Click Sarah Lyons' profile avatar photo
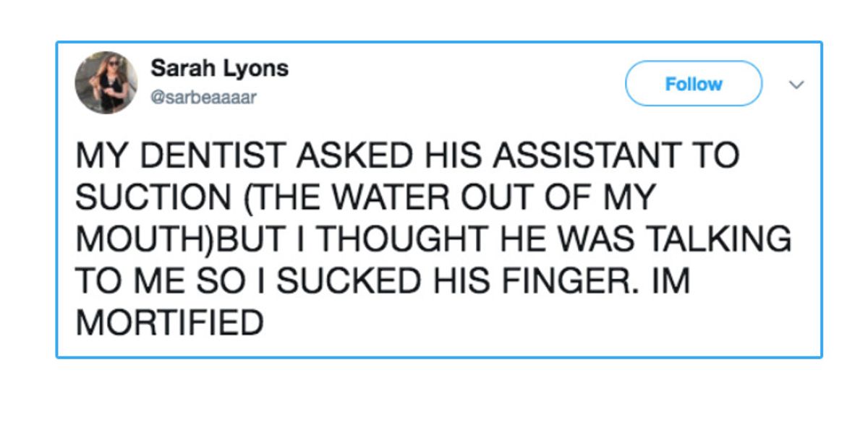Screen dimensions: 868x446 click(x=106, y=82)
